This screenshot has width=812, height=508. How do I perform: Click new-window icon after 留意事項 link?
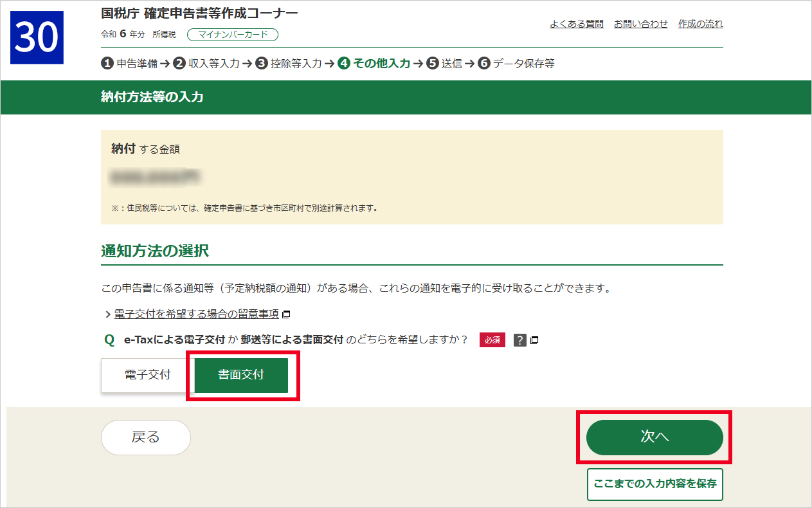(x=287, y=314)
